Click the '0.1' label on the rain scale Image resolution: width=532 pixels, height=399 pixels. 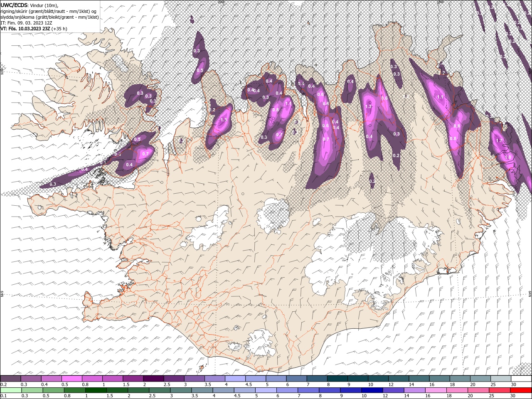4,396
